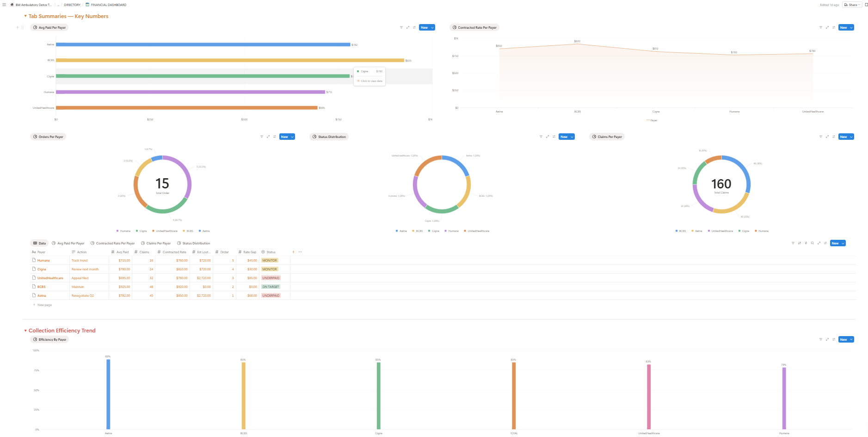Viewport: 868px width, 437px height.
Task: Switch to the Status Distribution tab in the table view row
Action: coord(194,243)
